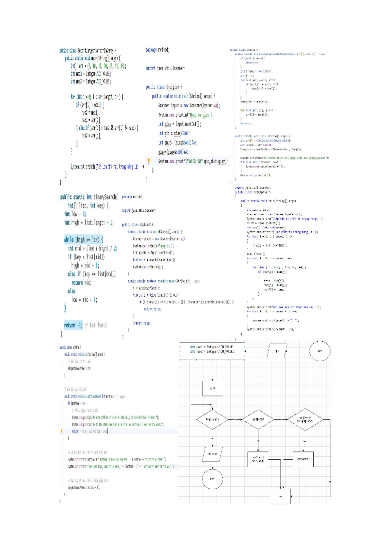Select the i=0 process box
This screenshot has height=554, width=392.
[x=212, y=388]
